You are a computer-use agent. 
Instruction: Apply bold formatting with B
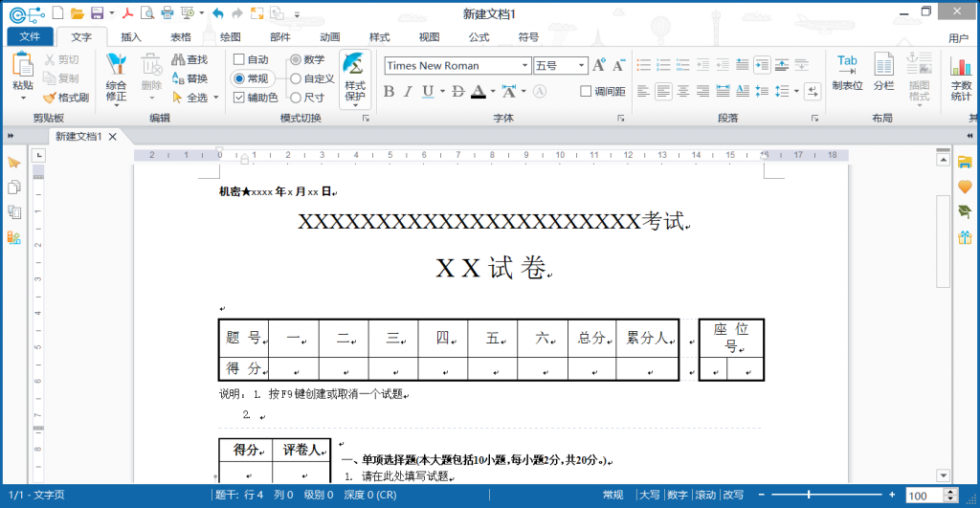point(389,91)
